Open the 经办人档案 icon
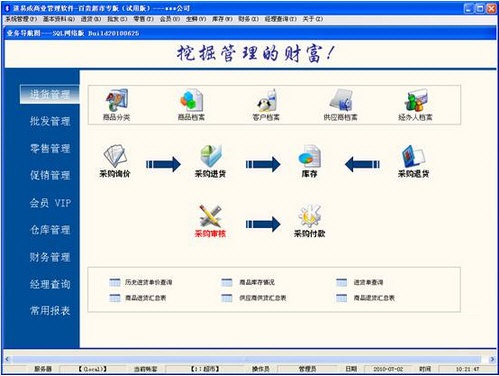The height and width of the screenshot is (376, 499). click(x=415, y=104)
